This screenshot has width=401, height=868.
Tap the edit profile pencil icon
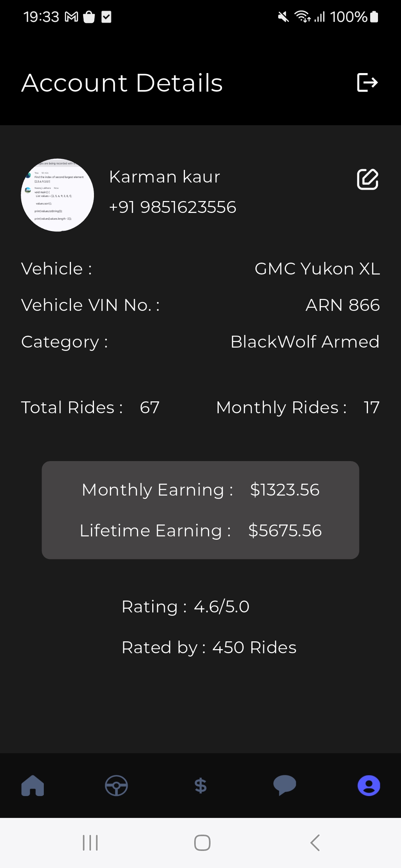[x=368, y=180]
